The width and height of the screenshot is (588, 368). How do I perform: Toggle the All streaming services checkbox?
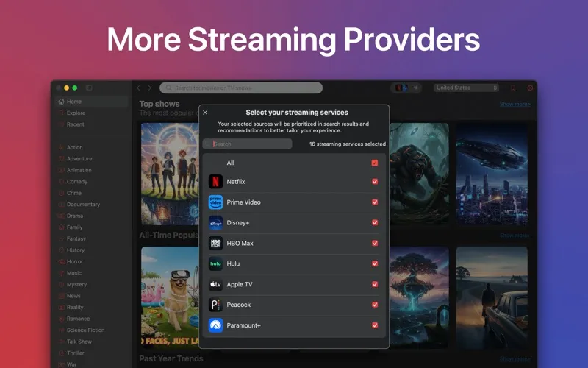pos(374,163)
